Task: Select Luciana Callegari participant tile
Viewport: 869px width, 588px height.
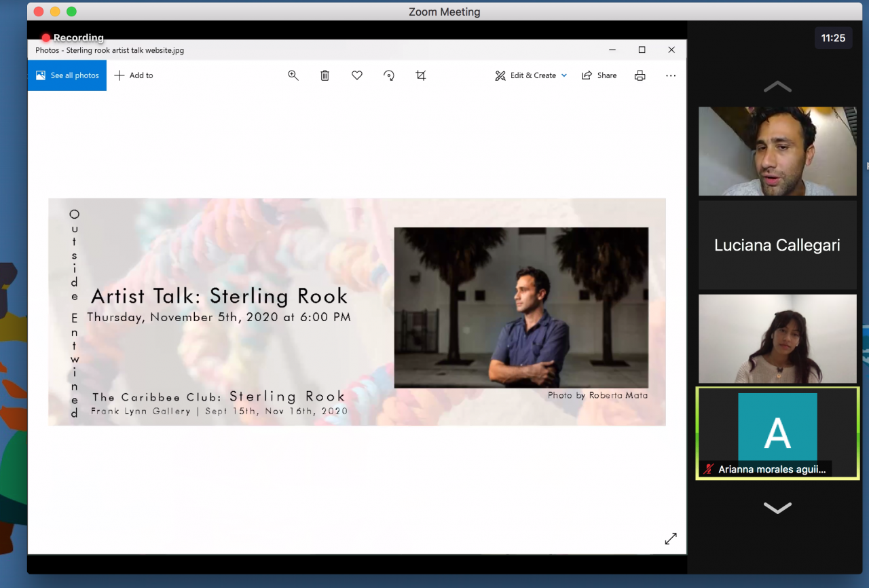Action: [777, 245]
